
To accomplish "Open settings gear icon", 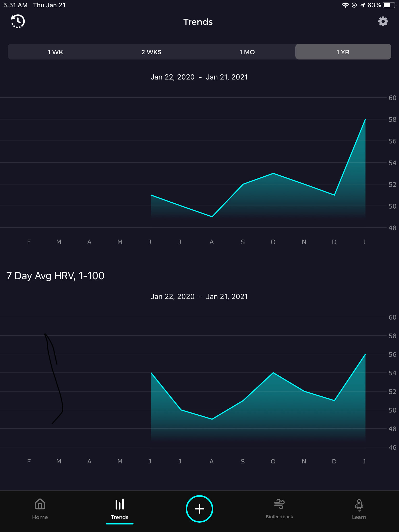I will (x=383, y=21).
